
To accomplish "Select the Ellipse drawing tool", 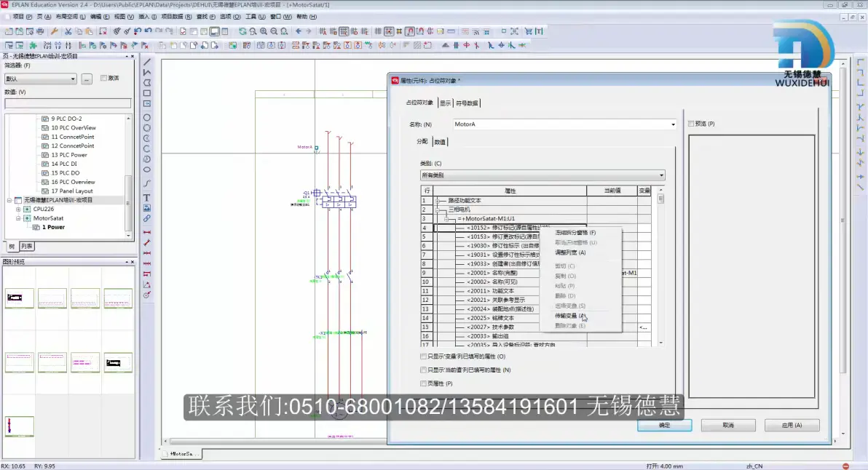I will click(147, 170).
